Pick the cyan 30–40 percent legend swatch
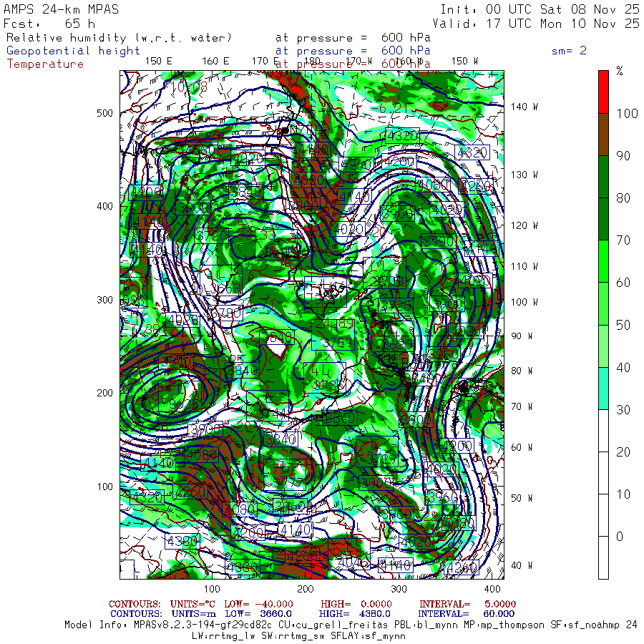The width and height of the screenshot is (644, 644). (603, 388)
